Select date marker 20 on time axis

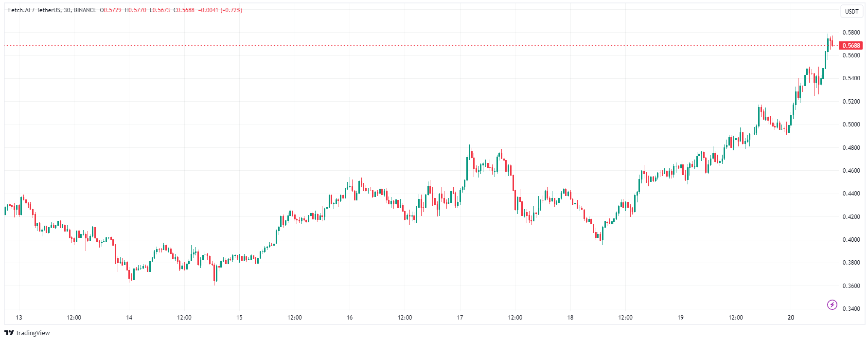click(x=791, y=318)
